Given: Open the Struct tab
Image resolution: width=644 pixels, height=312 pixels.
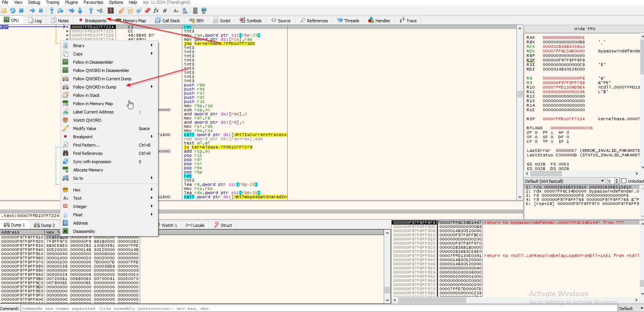Looking at the screenshot, I should [223, 225].
